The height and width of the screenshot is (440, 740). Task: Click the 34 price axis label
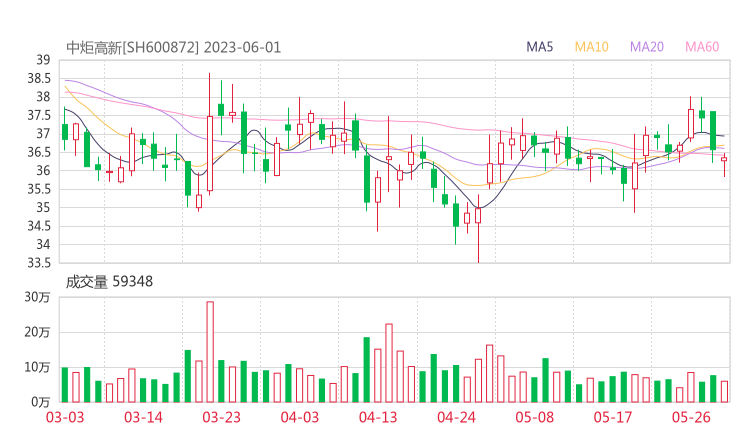[43, 244]
